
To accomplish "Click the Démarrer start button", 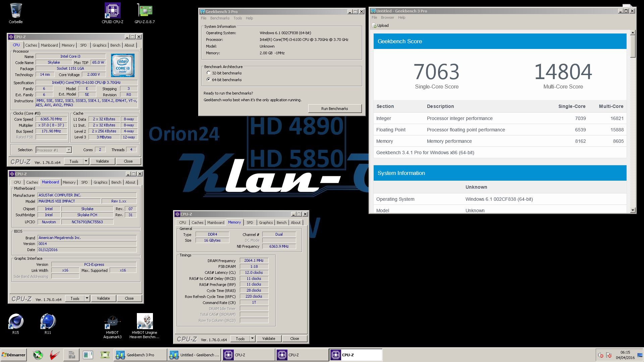I will click(13, 355).
